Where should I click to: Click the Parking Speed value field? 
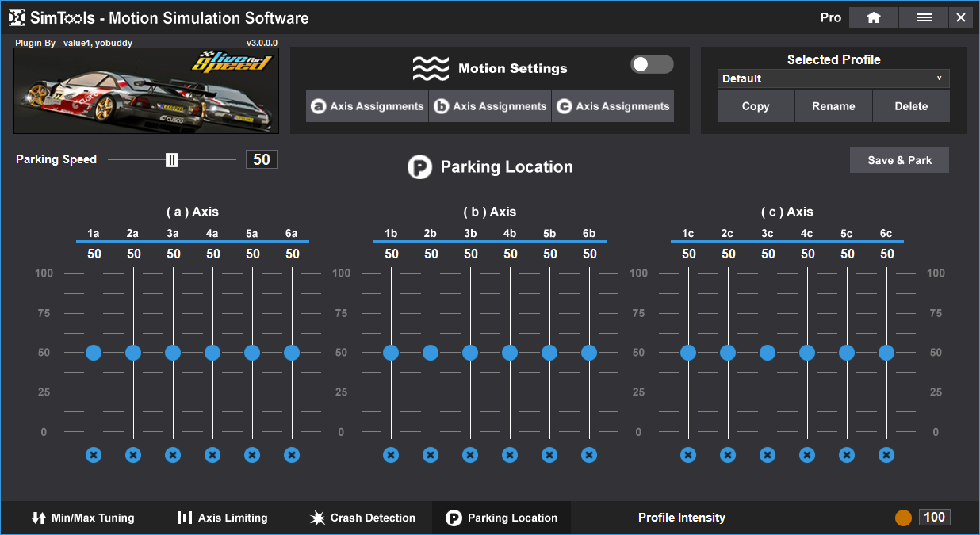[262, 159]
